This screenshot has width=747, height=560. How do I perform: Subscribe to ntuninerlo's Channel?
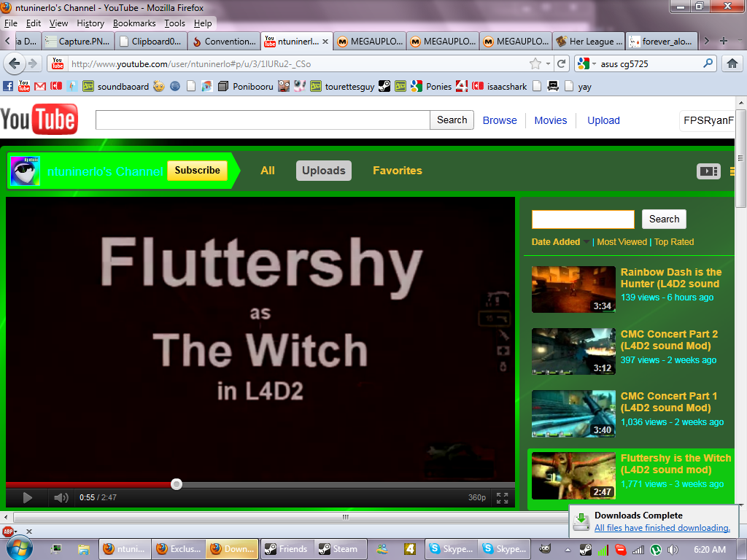click(x=197, y=171)
